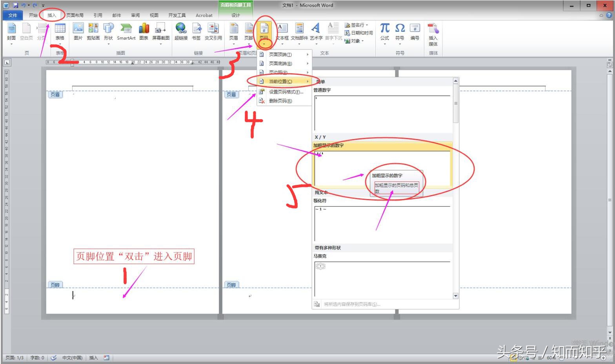
Task: Choose 当前位置 from page number menu
Action: 284,81
